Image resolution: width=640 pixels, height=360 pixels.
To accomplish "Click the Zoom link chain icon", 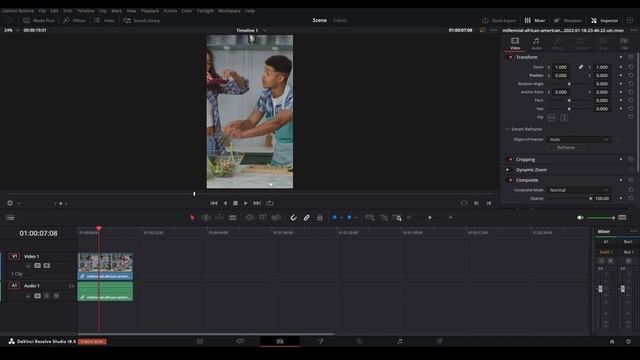I will [x=581, y=67].
